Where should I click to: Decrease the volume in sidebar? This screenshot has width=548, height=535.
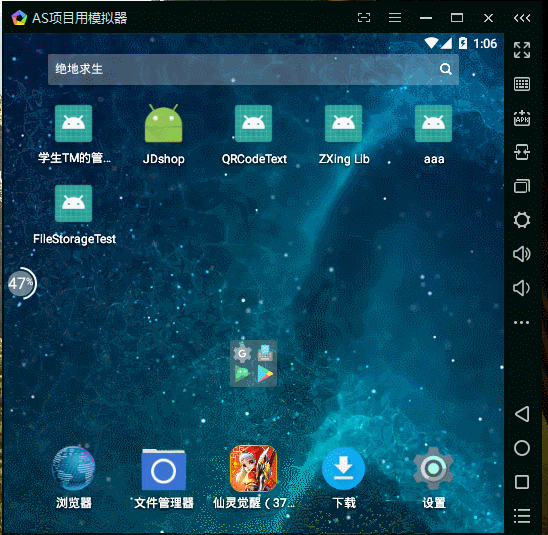point(521,288)
